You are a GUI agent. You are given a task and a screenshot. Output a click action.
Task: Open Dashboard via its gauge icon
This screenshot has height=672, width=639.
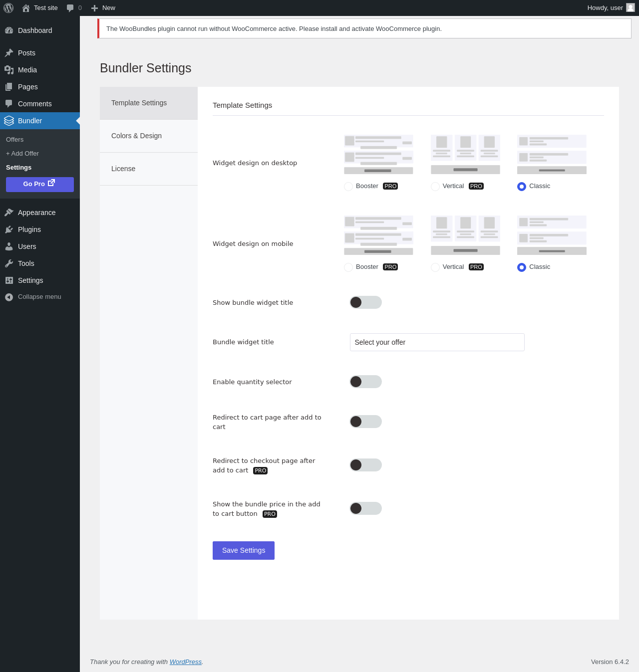pos(9,30)
